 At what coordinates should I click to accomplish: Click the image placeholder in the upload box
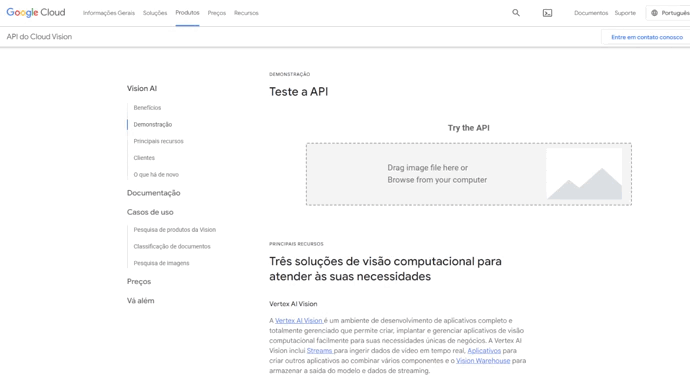584,174
